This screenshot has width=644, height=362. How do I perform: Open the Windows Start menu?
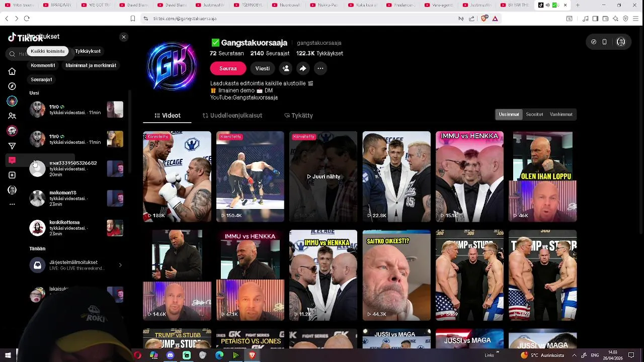pos(8,355)
